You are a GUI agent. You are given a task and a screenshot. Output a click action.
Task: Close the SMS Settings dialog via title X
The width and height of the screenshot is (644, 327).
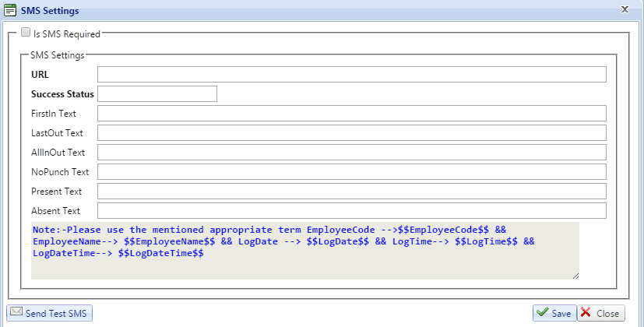[x=625, y=9]
